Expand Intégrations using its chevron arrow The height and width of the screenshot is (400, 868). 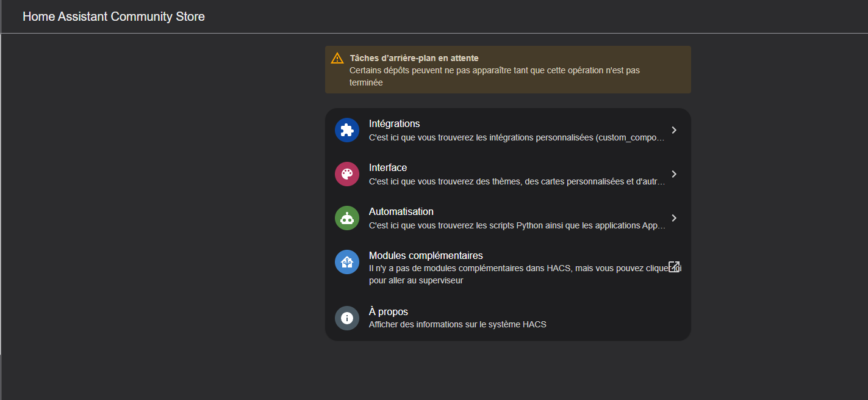pos(673,130)
